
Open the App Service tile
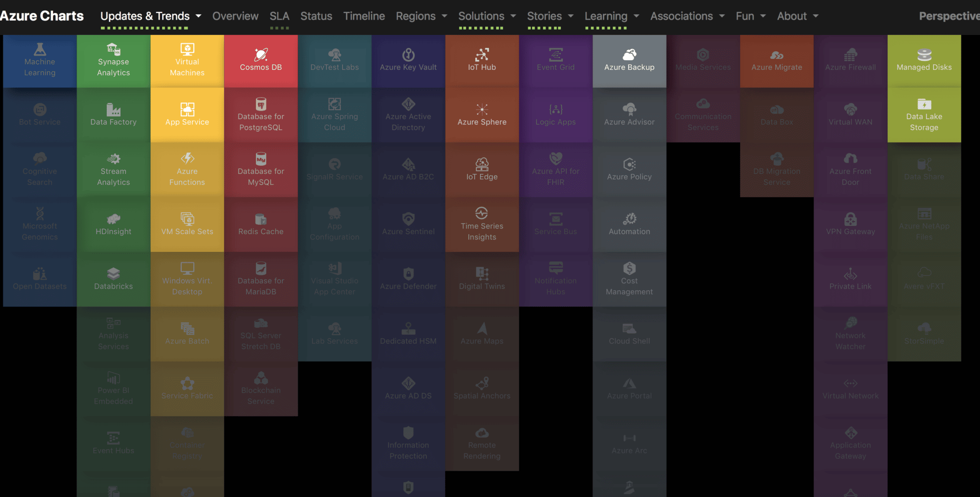click(x=187, y=115)
